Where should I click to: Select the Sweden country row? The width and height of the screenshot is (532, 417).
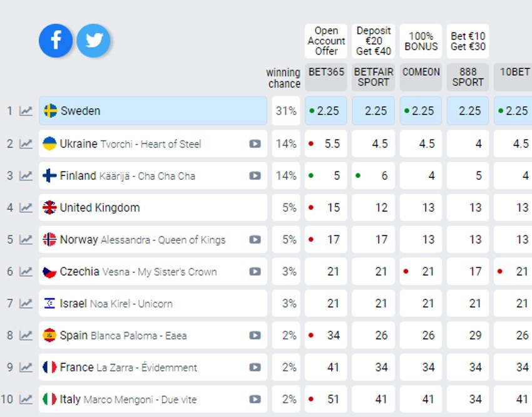pos(153,111)
